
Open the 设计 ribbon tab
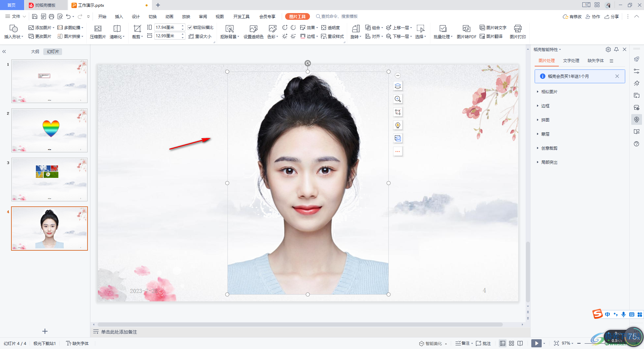click(x=136, y=16)
